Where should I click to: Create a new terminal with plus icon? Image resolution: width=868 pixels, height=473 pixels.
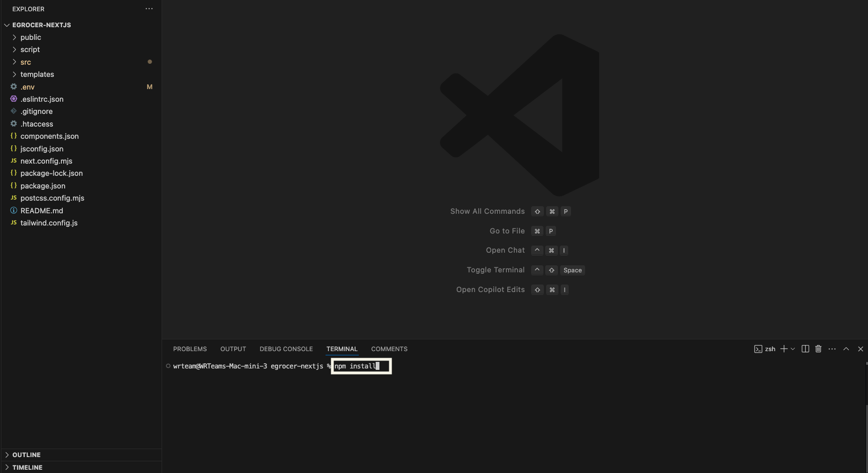pyautogui.click(x=784, y=349)
